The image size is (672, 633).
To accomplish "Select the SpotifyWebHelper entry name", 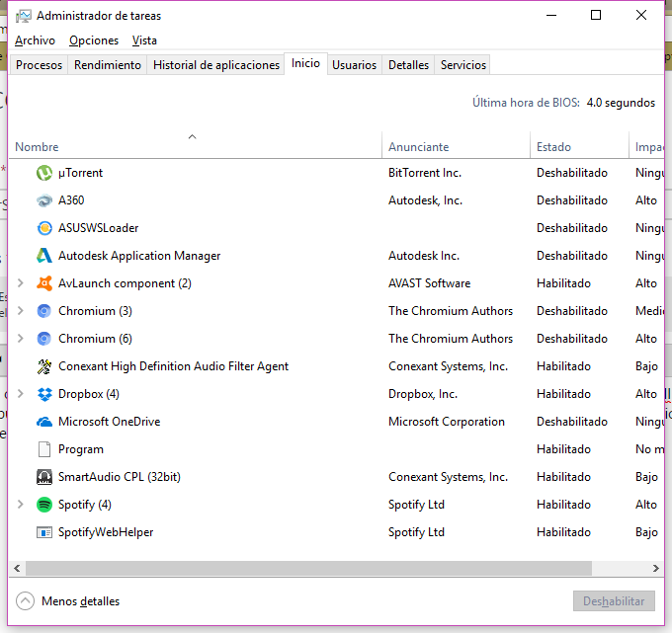I will click(x=106, y=532).
